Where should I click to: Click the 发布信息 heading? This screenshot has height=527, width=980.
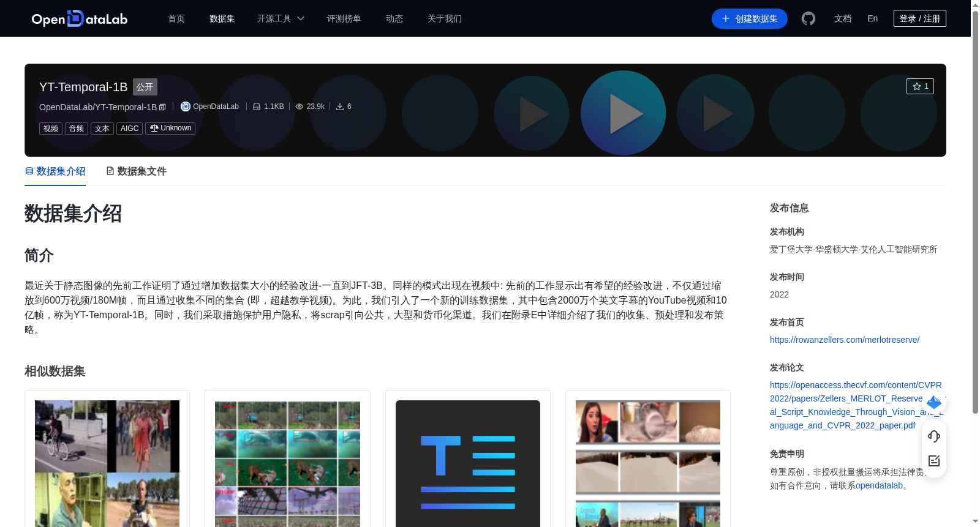point(790,208)
